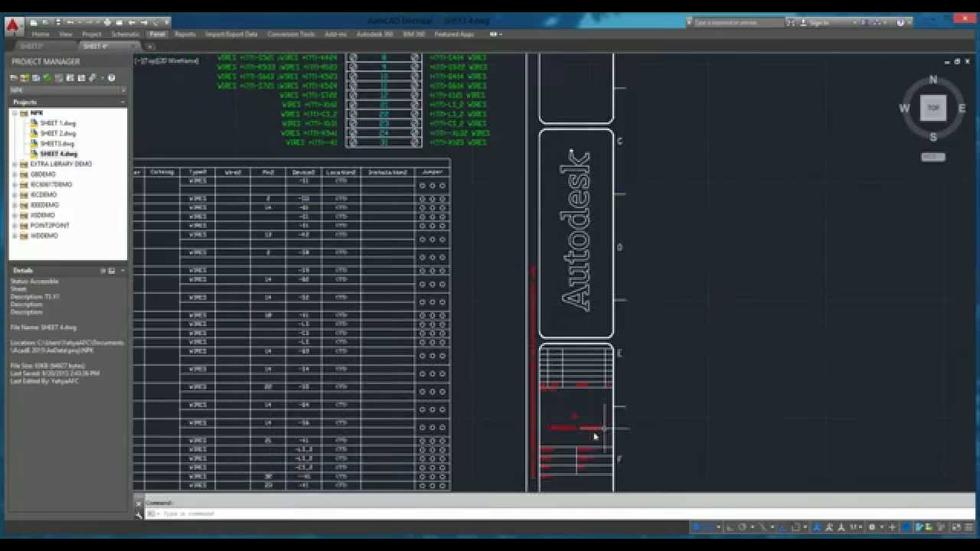Viewport: 980px width, 551px height.
Task: Open status bar customization menu icon
Action: click(x=970, y=527)
